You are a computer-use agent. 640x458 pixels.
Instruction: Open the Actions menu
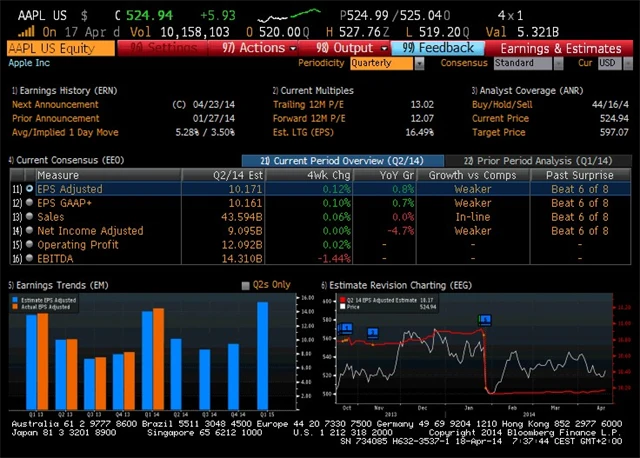[x=257, y=48]
